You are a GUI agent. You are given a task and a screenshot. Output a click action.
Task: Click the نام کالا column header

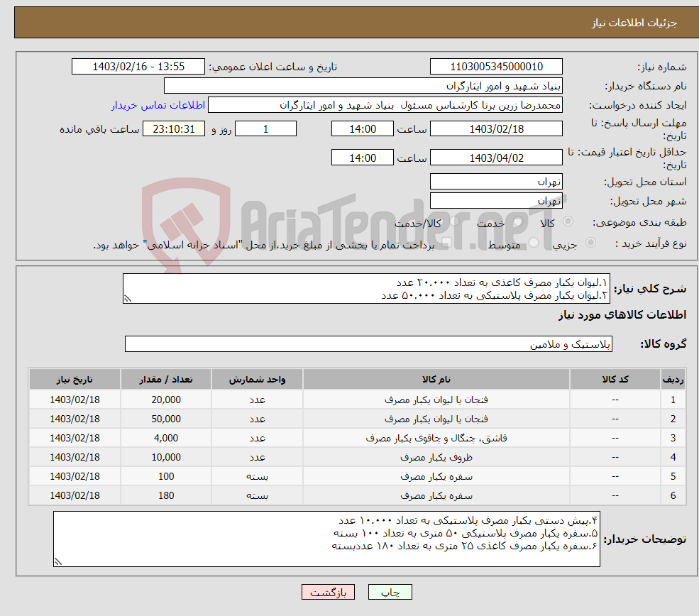point(436,379)
